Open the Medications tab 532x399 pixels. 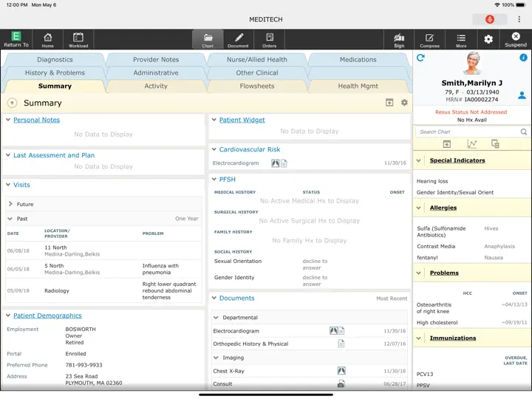[358, 59]
